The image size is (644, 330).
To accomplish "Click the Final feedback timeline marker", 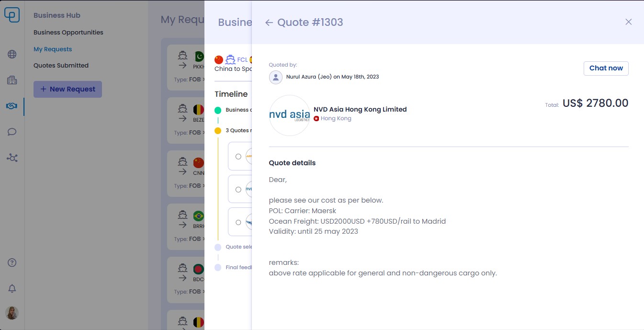I will click(x=218, y=267).
